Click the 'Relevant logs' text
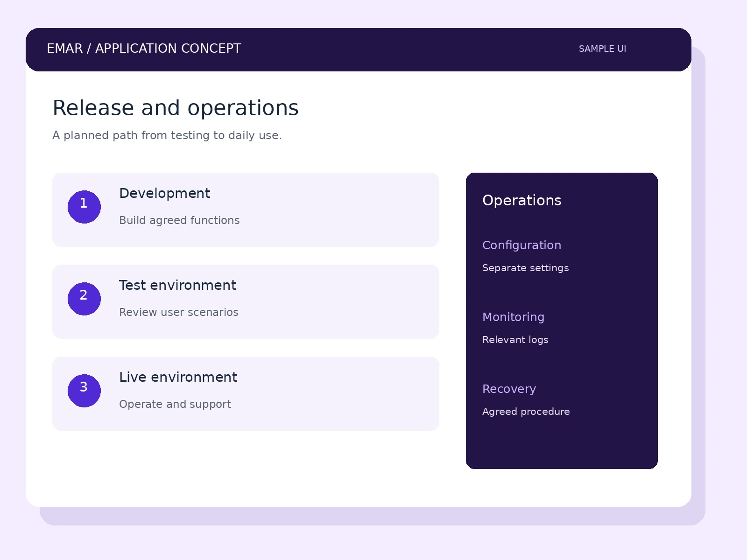747x560 pixels. [515, 340]
